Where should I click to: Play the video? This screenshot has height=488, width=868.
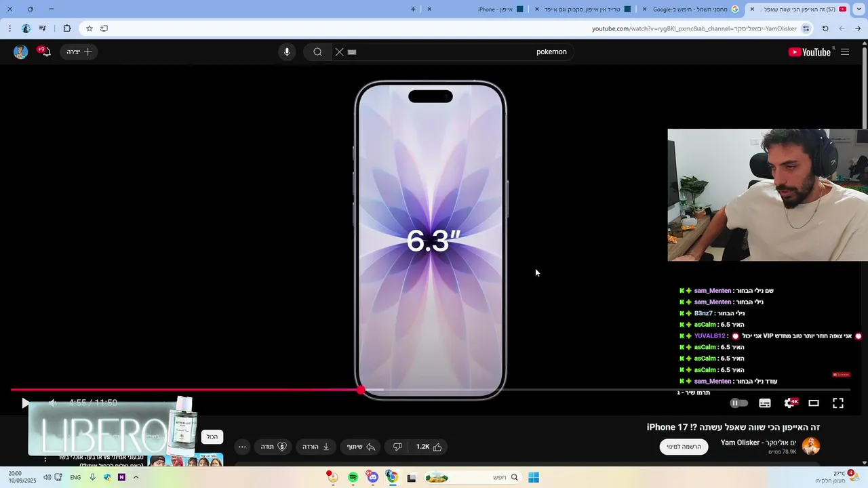point(25,403)
